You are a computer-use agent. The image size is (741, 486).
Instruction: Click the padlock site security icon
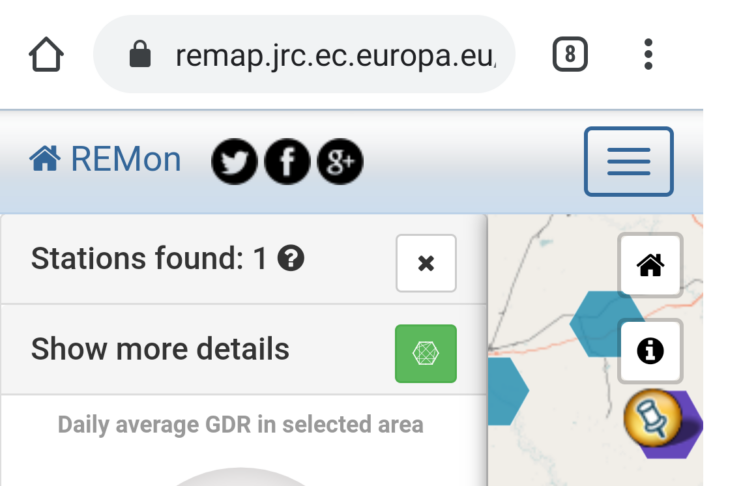pos(140,54)
